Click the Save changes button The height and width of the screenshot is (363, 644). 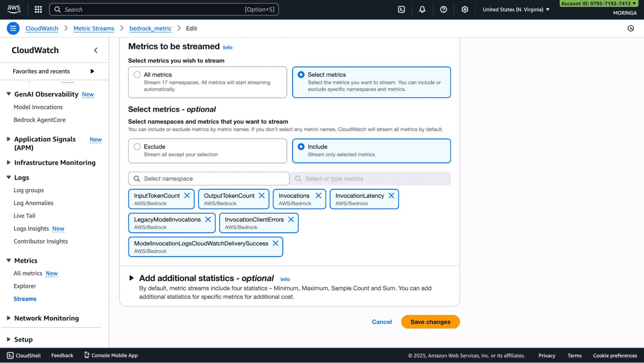click(x=430, y=322)
